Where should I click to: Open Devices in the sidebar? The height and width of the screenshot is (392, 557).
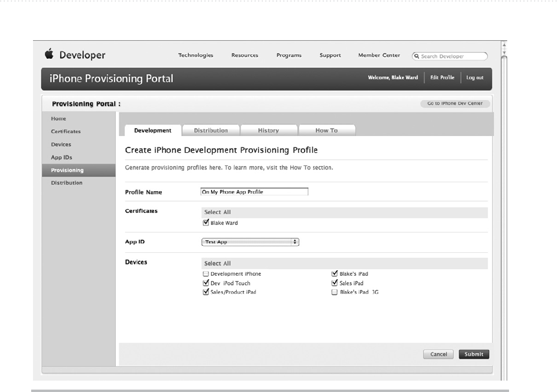(61, 144)
